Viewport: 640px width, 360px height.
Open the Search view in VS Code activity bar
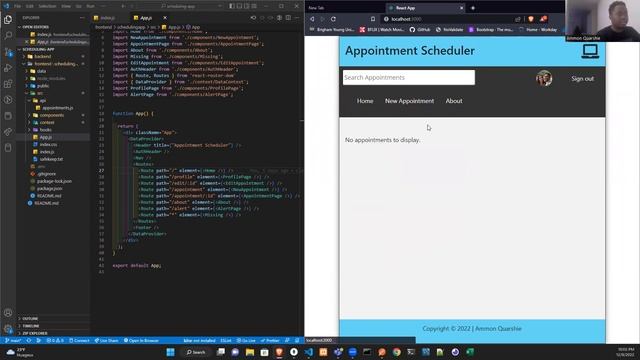(8, 36)
